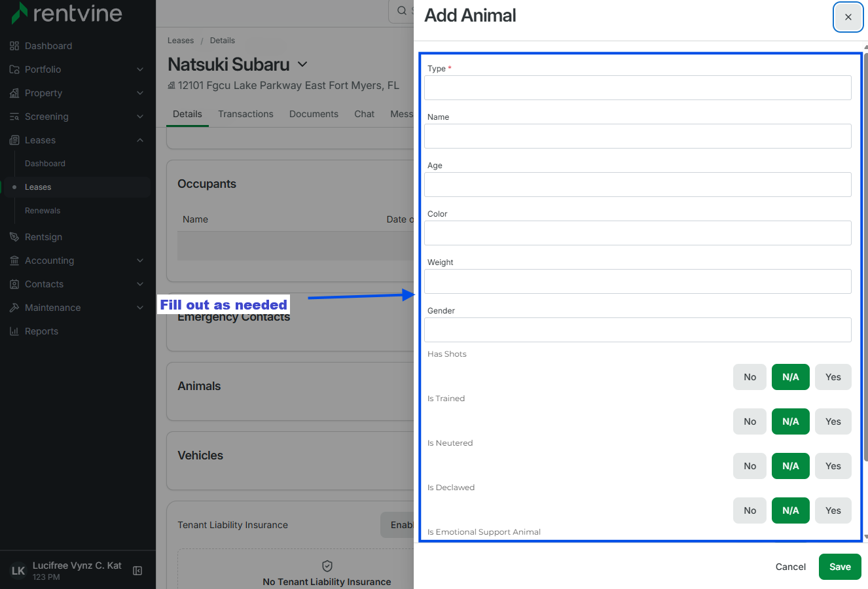Open the Documents tab
Screen dimensions: 868x589
314,114
